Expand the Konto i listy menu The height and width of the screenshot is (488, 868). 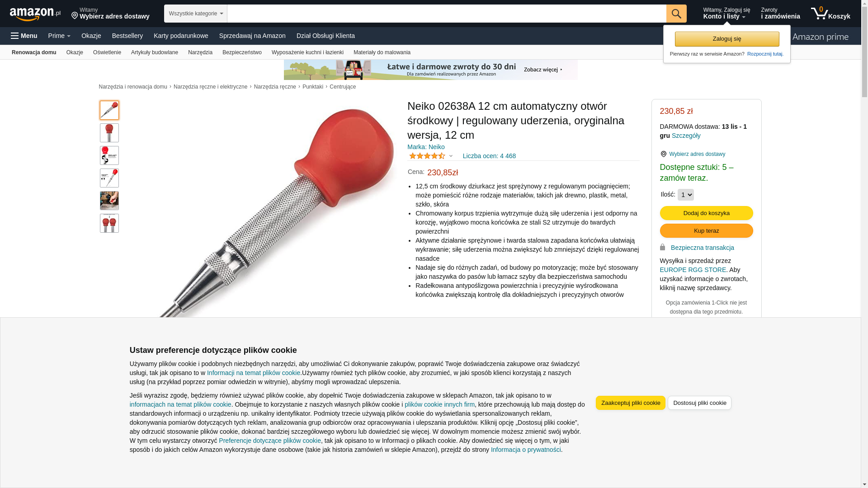[x=726, y=14]
